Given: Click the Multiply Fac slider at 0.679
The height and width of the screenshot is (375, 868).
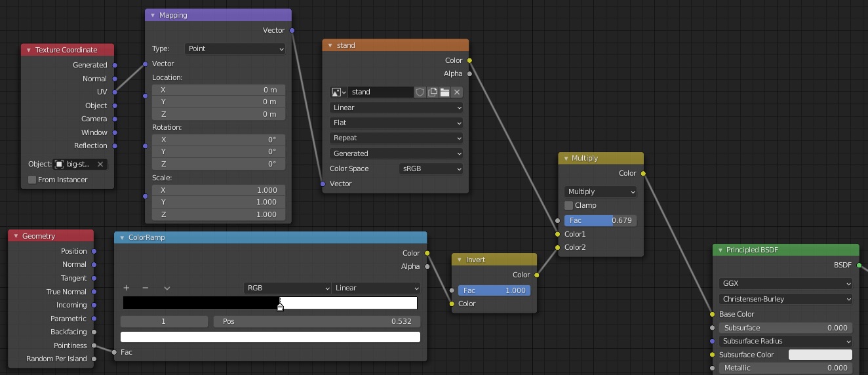Looking at the screenshot, I should coord(601,220).
